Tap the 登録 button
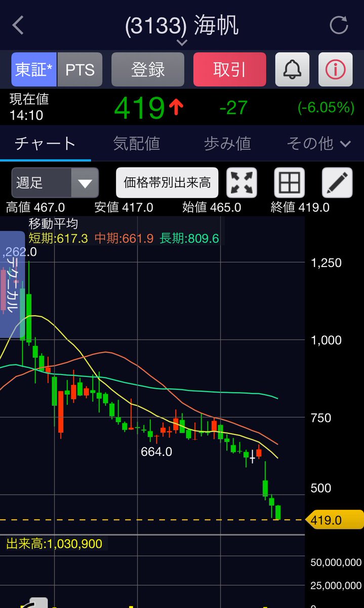The image size is (364, 608). [x=148, y=69]
